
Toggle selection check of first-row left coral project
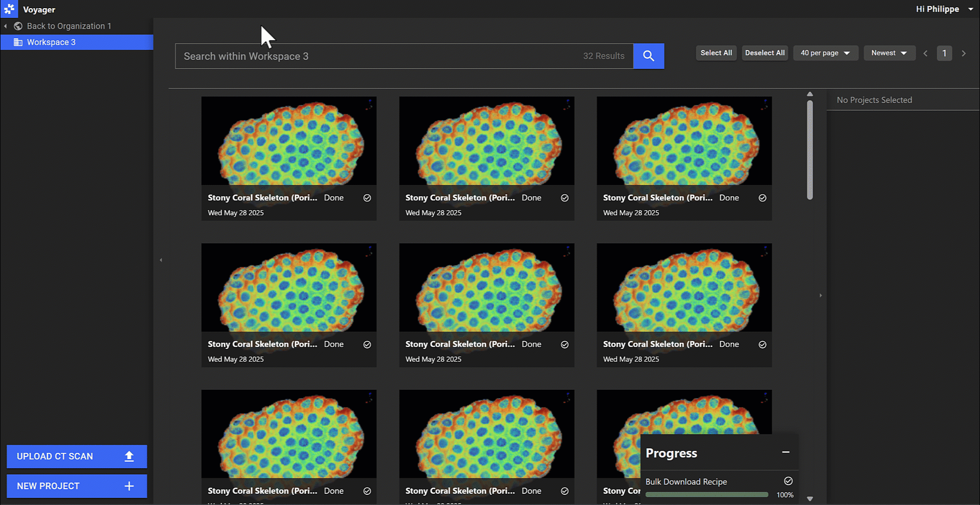tap(367, 198)
